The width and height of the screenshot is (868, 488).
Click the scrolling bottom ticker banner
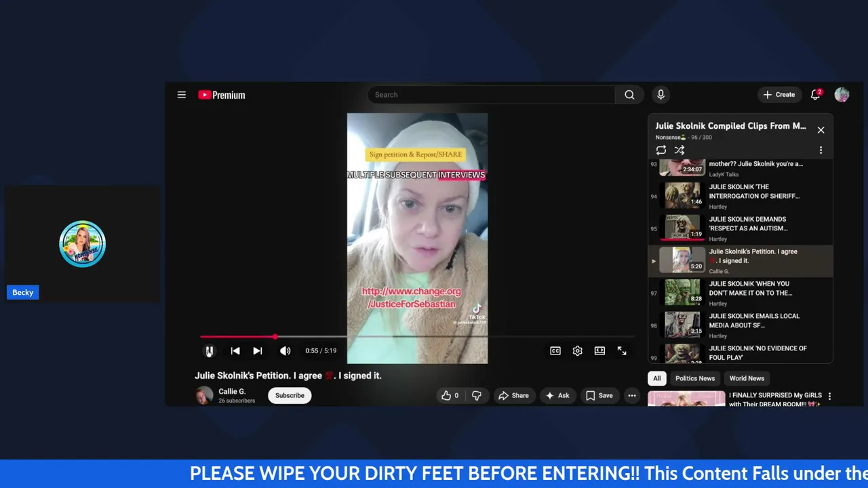(x=434, y=474)
